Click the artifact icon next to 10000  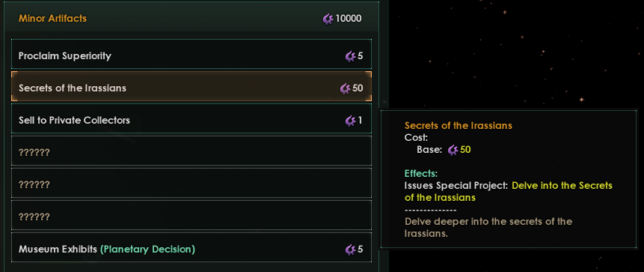click(x=328, y=19)
